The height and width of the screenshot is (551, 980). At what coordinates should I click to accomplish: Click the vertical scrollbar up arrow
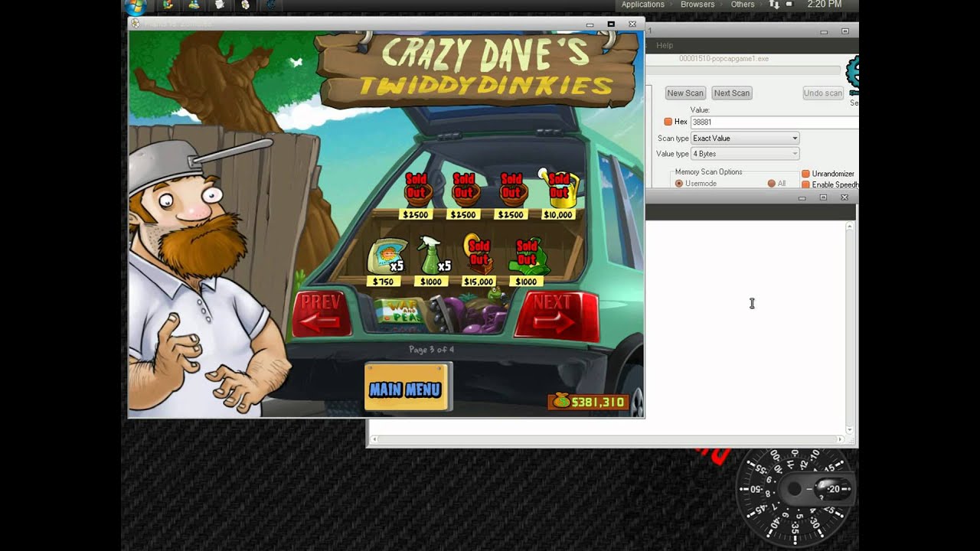[849, 227]
